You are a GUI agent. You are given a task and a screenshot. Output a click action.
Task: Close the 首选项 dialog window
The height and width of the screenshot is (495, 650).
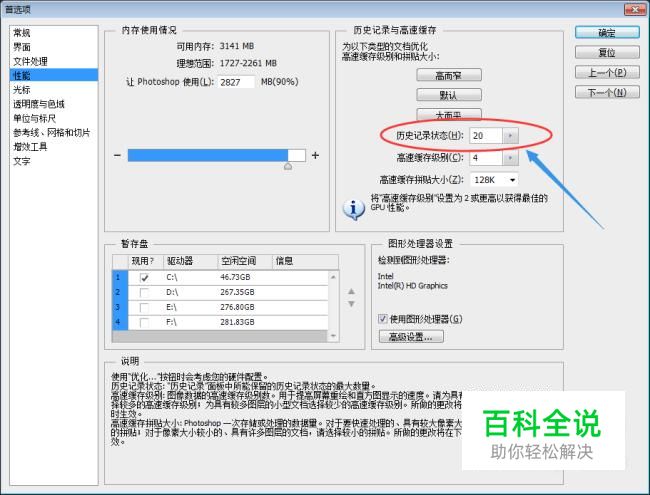coord(635,9)
